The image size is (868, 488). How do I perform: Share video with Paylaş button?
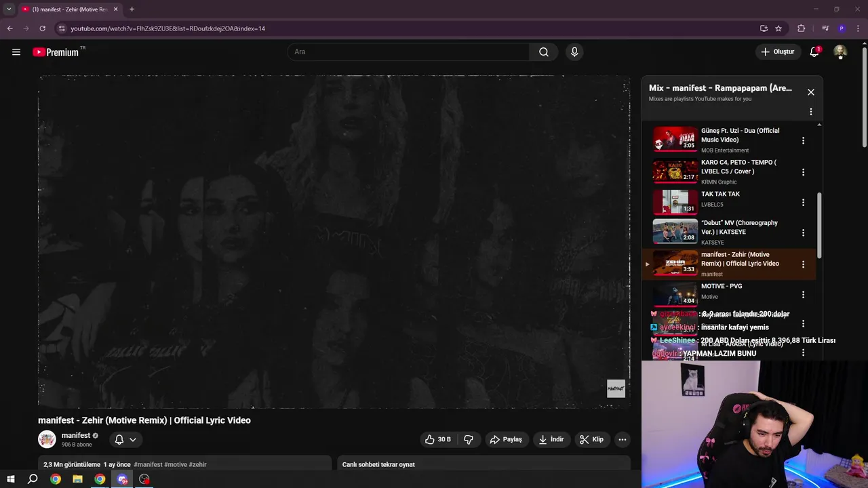click(x=506, y=440)
